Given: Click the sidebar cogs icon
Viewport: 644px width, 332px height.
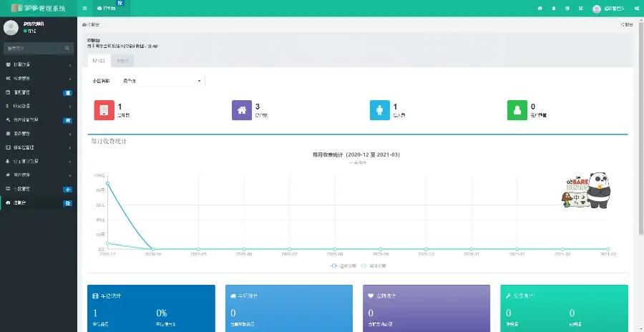Looking at the screenshot, I should click(x=8, y=79).
